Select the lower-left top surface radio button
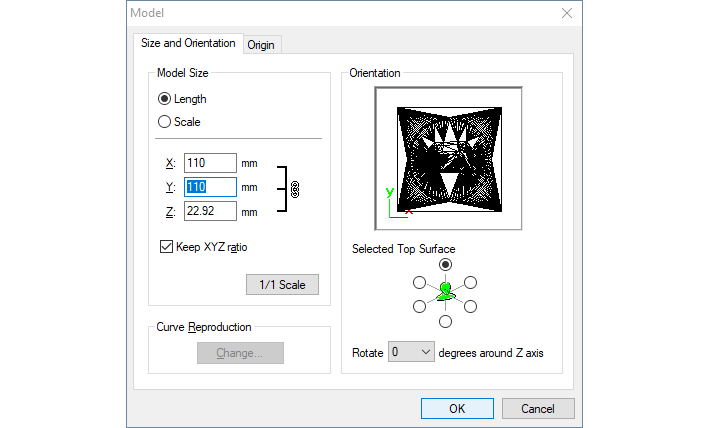708x428 pixels. pos(419,307)
